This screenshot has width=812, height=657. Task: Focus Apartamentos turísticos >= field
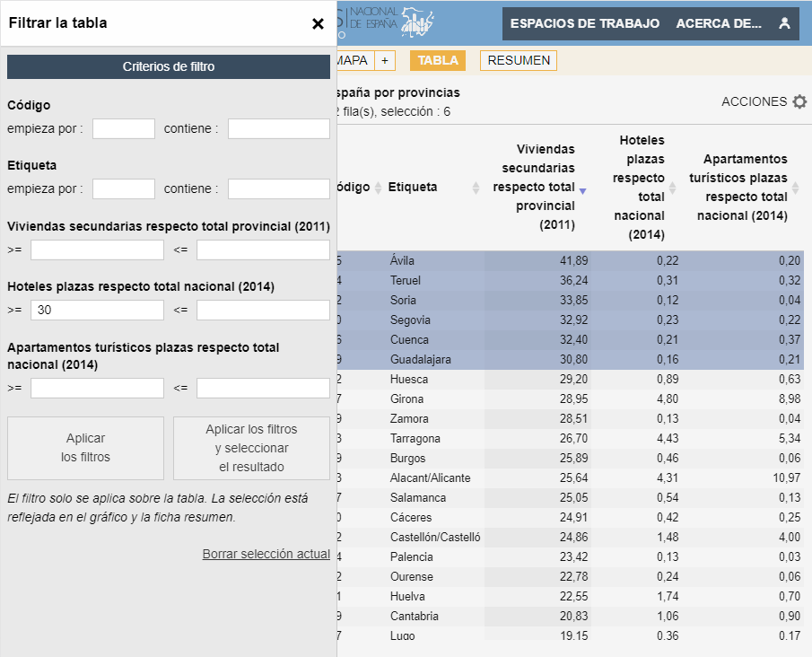[x=98, y=388]
